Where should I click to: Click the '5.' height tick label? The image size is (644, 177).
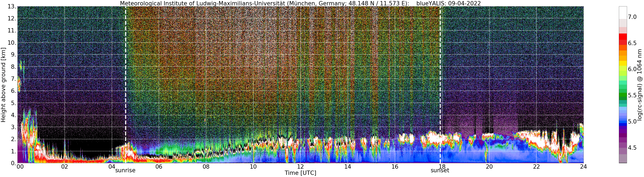tap(14, 103)
